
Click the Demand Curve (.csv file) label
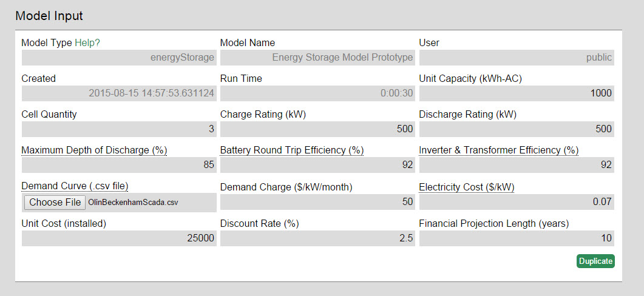pos(75,186)
